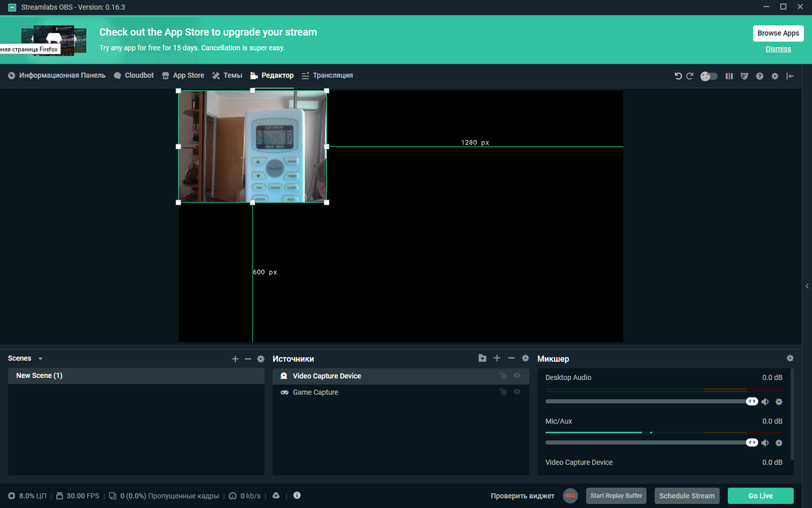Viewport: 812px width, 508px height.
Task: Open the Scenes dropdown
Action: click(39, 358)
